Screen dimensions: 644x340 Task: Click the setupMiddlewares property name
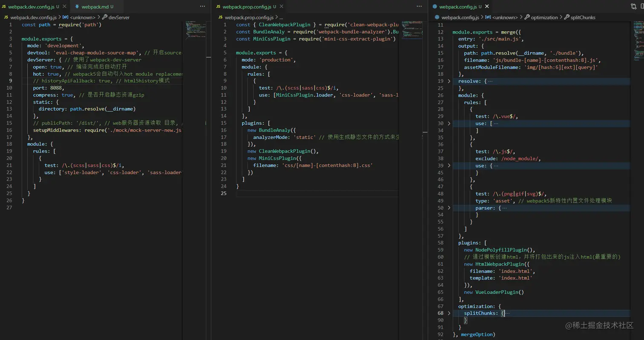coord(55,130)
